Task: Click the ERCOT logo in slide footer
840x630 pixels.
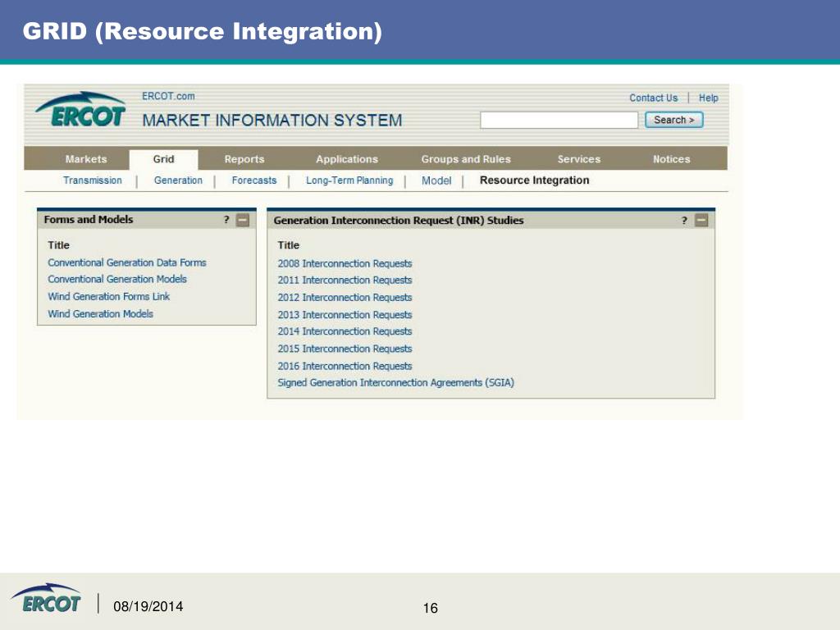Action: click(x=47, y=598)
